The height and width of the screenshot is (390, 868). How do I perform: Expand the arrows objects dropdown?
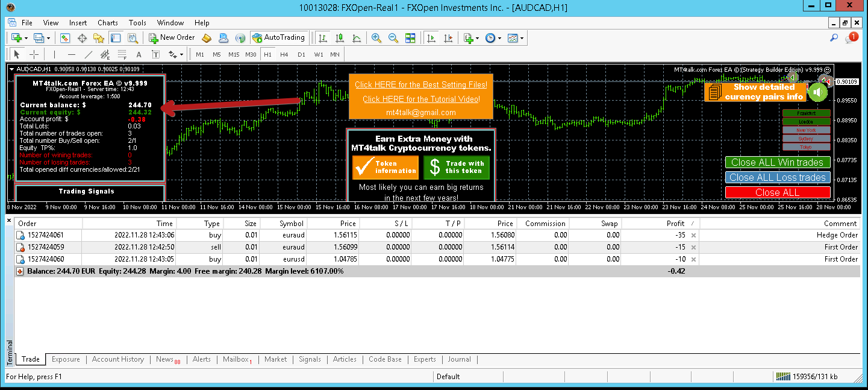point(181,55)
